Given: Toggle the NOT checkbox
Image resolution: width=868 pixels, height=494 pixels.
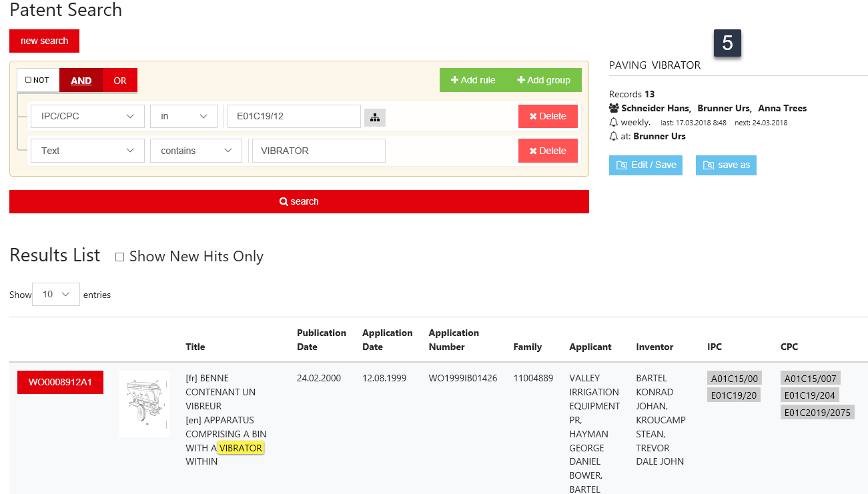Looking at the screenshot, I should (29, 80).
